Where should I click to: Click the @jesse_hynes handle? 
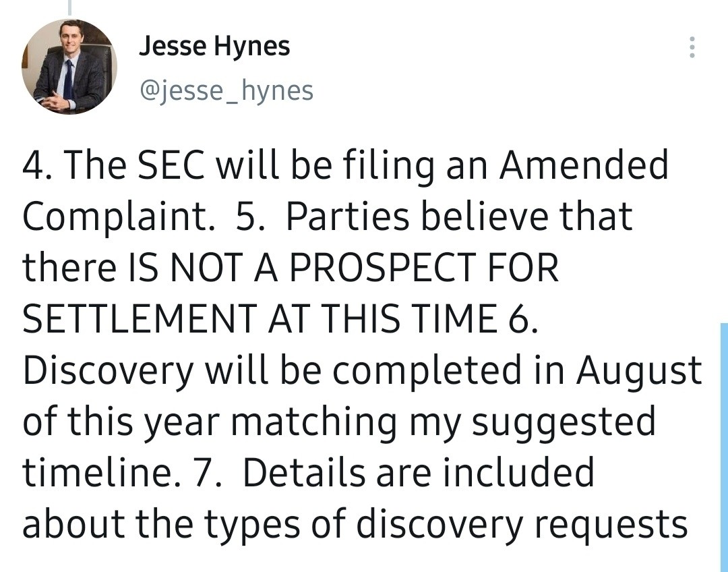[x=226, y=90]
